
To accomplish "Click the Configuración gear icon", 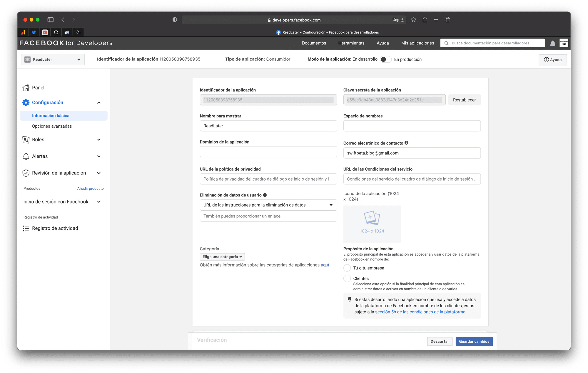I will click(26, 102).
